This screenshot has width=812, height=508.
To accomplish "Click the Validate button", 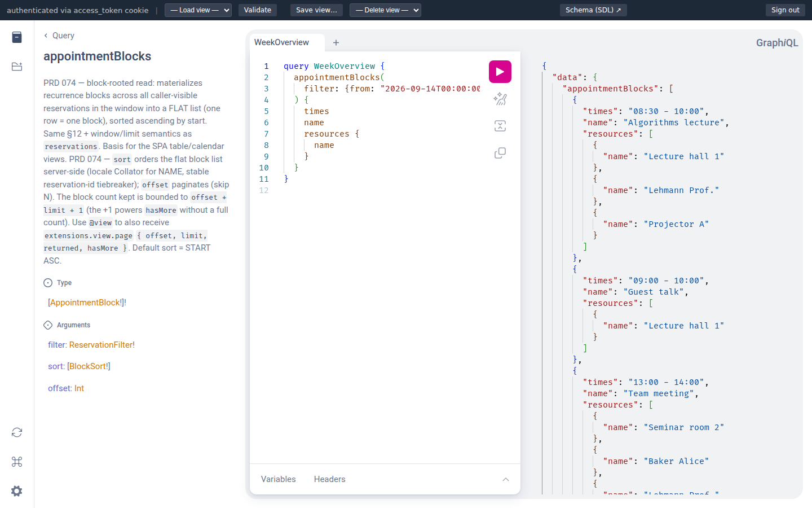I will (x=258, y=10).
